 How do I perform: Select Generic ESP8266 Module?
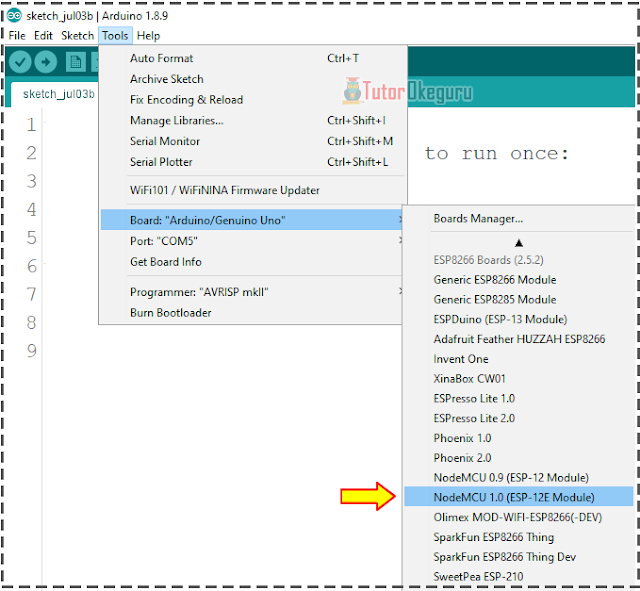coord(518,280)
